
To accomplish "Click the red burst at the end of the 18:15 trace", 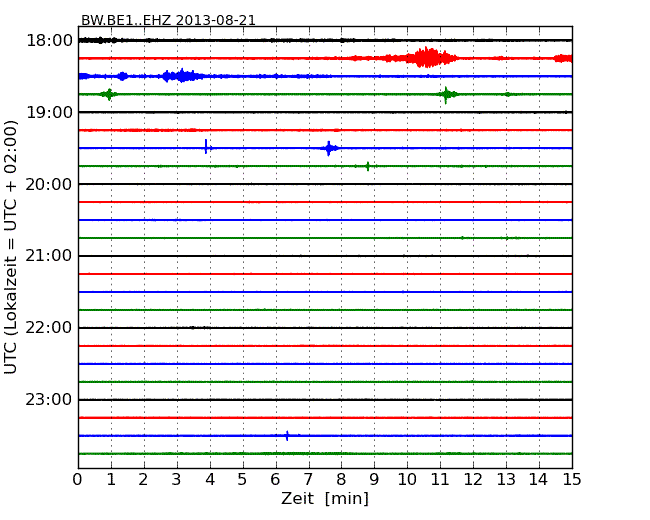I will pos(563,58).
